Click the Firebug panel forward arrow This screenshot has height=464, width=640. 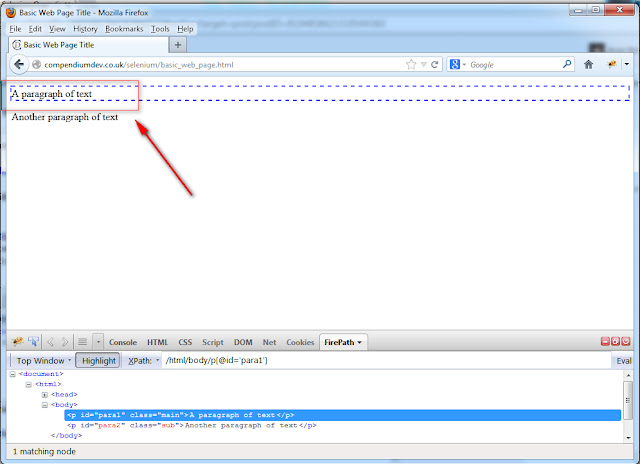point(64,342)
